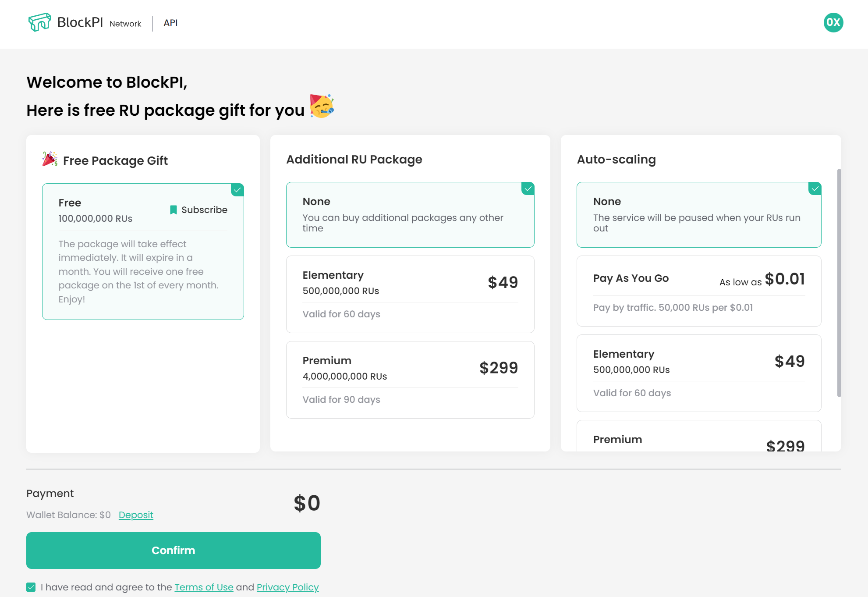Click checkmark badge on Auto-scaling None card
Screen dimensions: 868x597
(x=815, y=188)
